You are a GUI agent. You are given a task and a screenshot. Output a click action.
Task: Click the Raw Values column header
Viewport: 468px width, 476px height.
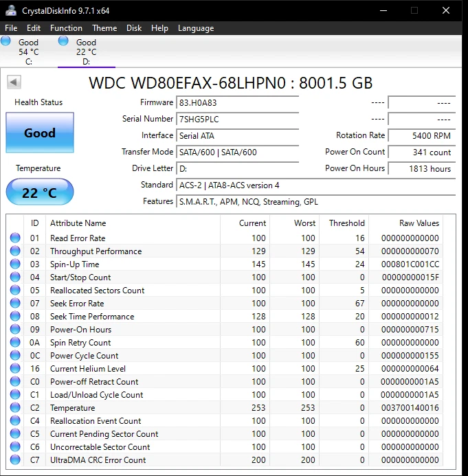click(405, 223)
